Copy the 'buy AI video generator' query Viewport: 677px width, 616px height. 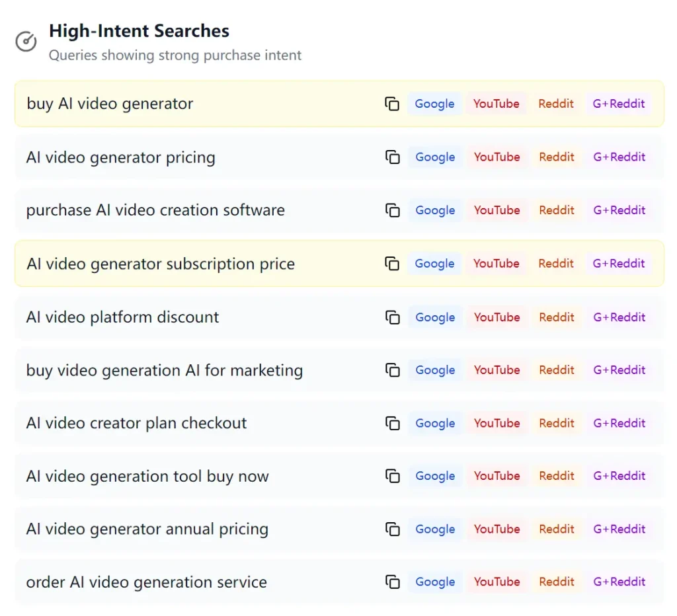click(x=393, y=104)
